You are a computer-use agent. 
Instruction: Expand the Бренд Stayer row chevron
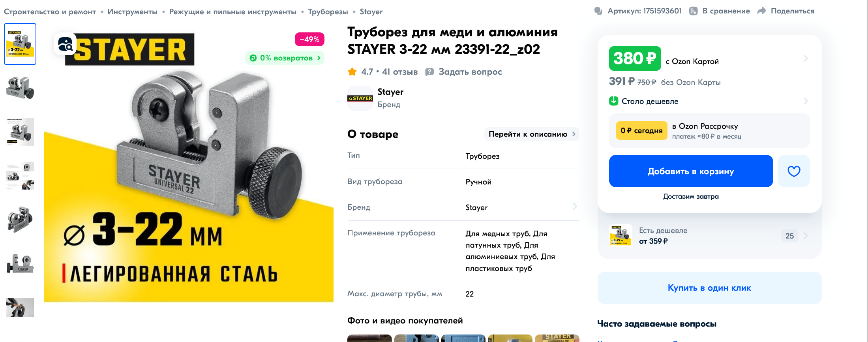(x=575, y=207)
